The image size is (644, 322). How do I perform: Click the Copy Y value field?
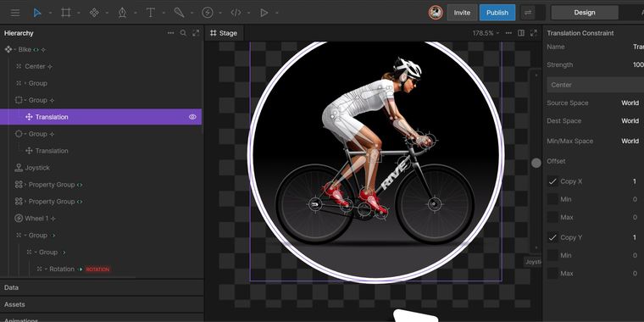(x=635, y=237)
